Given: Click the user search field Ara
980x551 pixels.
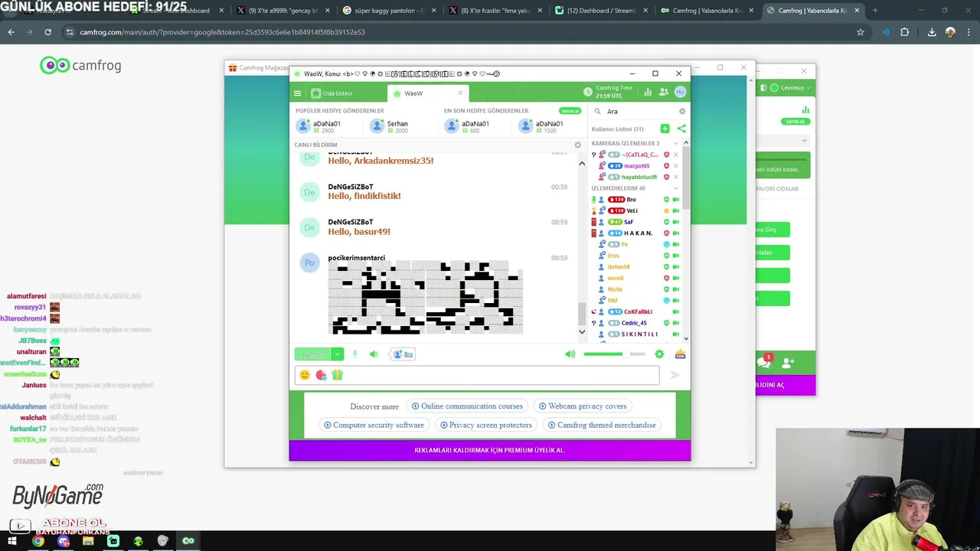Looking at the screenshot, I should (639, 111).
